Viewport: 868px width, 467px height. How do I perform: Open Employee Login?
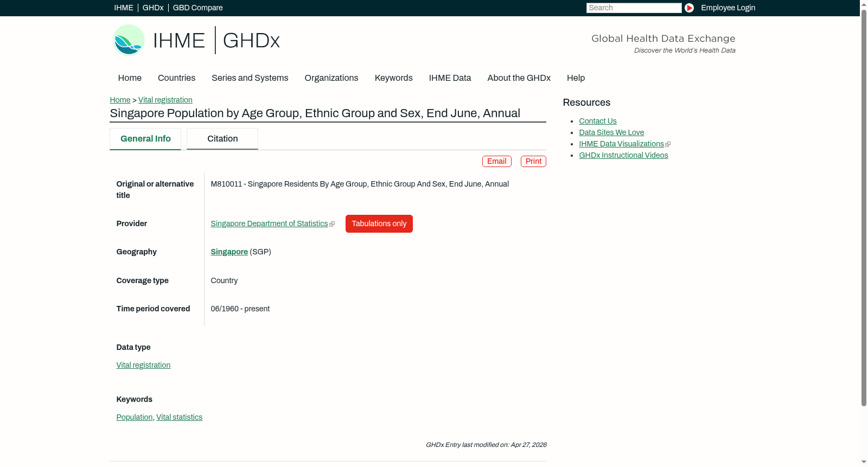[728, 8]
